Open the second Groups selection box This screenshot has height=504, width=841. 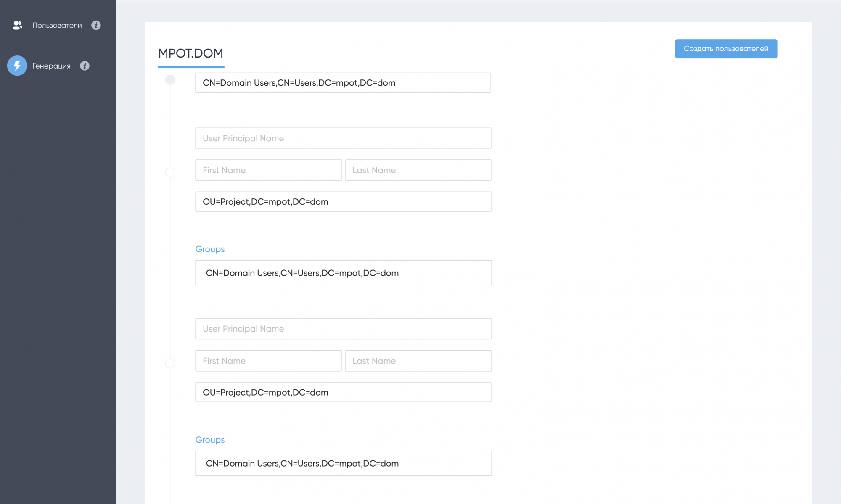tap(343, 463)
